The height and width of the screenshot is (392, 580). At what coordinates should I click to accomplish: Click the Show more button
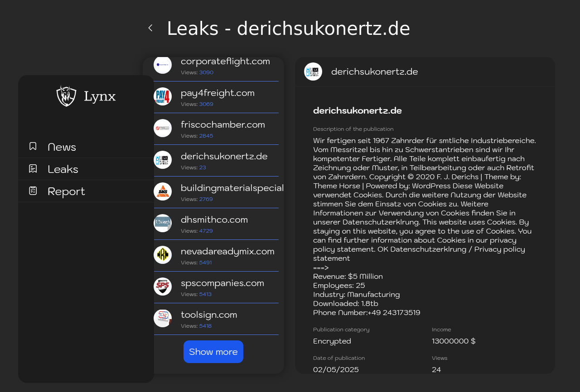(213, 352)
